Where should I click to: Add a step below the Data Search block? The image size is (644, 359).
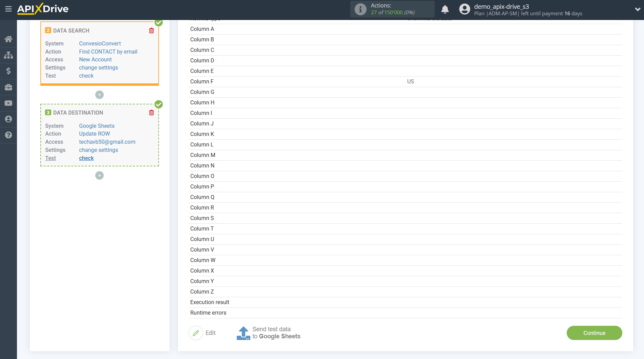click(x=99, y=95)
